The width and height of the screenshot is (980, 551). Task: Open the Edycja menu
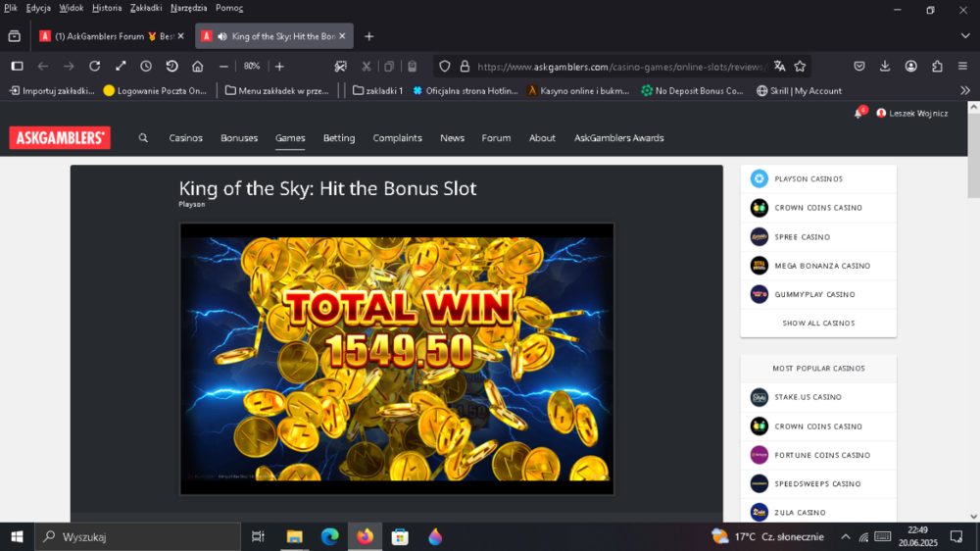pyautogui.click(x=38, y=8)
